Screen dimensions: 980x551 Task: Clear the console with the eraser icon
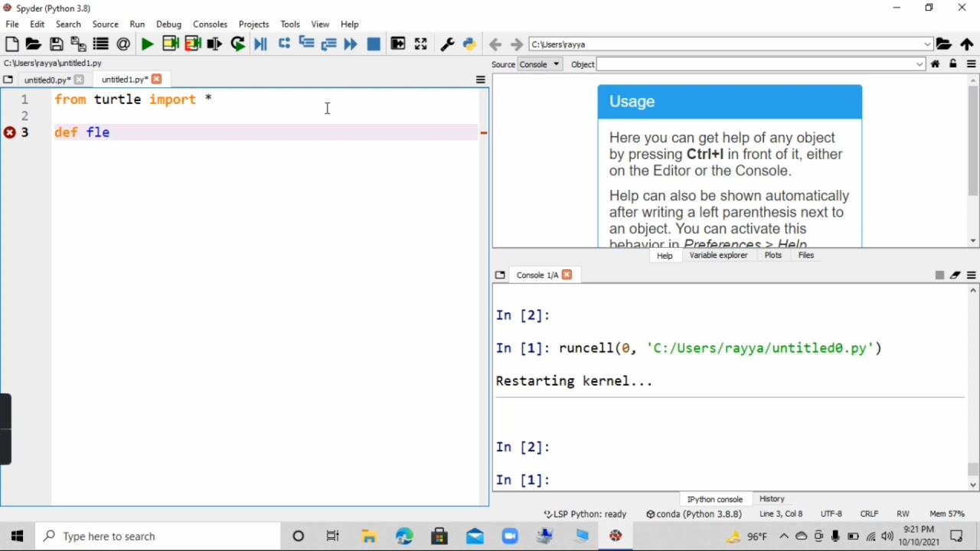(955, 275)
